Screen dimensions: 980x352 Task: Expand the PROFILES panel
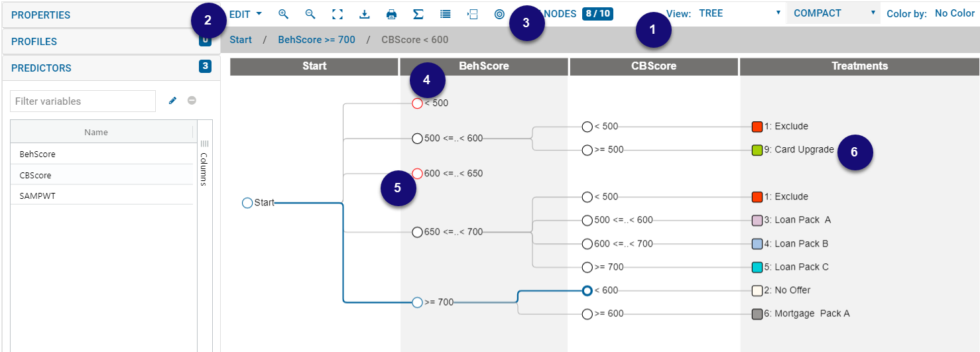pyautogui.click(x=109, y=41)
